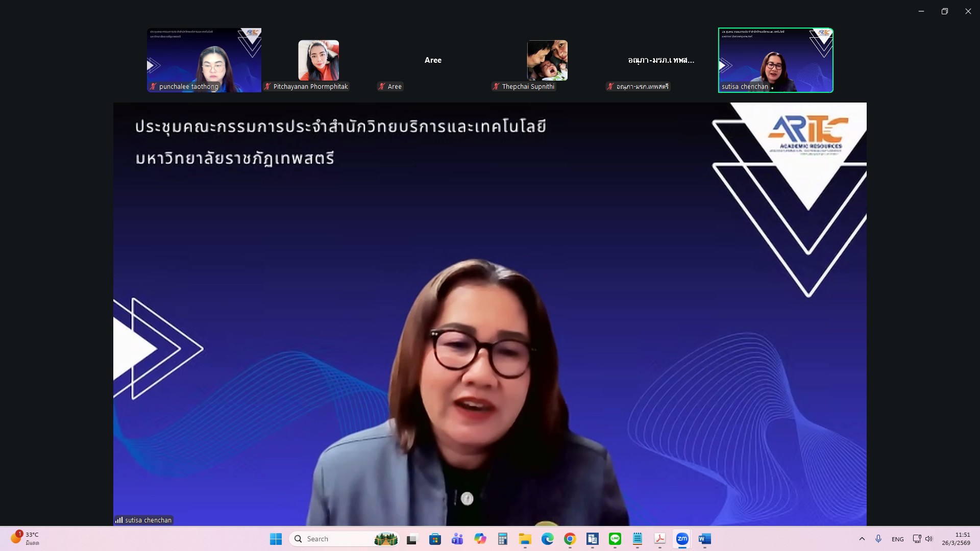980x551 pixels.
Task: Open Copilot from the taskbar
Action: 480,539
